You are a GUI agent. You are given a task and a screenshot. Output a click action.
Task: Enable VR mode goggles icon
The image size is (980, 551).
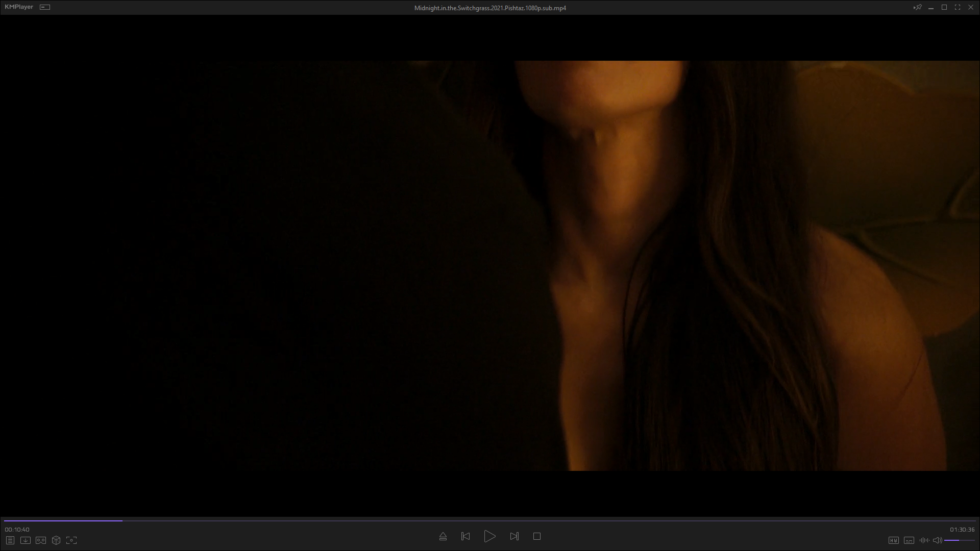click(41, 540)
